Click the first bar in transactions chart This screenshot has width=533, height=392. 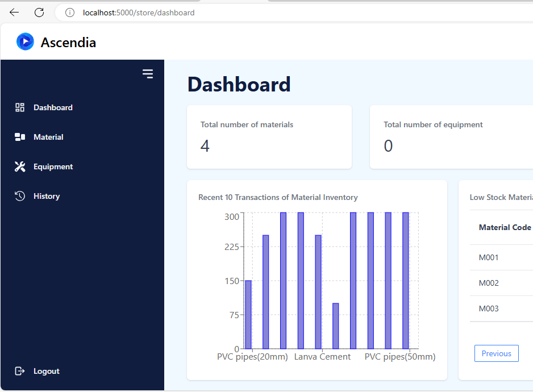click(x=248, y=314)
